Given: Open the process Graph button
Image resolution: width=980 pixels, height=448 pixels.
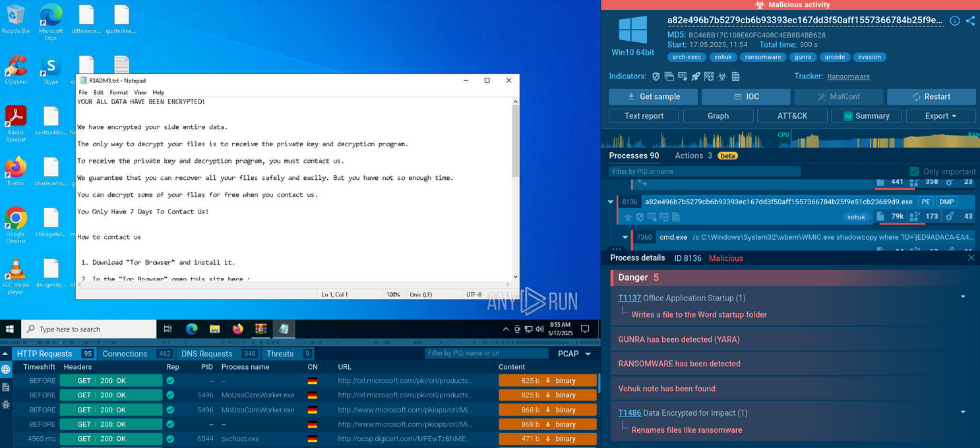Looking at the screenshot, I should pyautogui.click(x=718, y=116).
